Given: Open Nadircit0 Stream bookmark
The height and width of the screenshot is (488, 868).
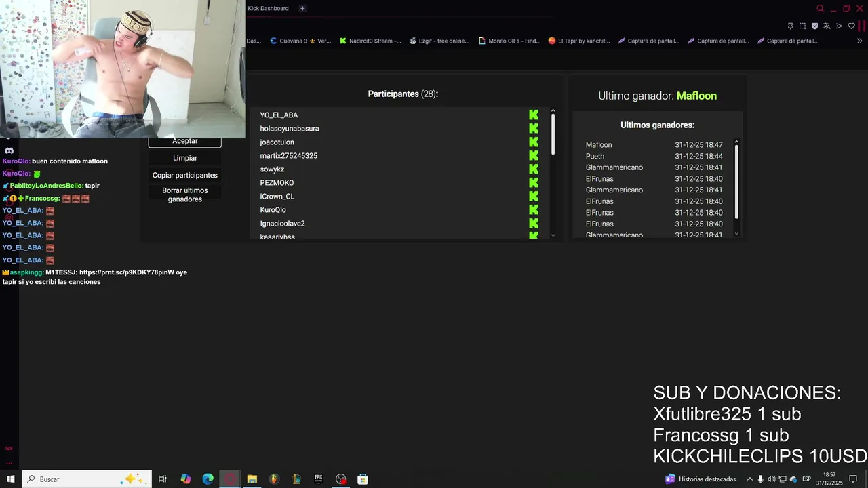Looking at the screenshot, I should coord(370,41).
